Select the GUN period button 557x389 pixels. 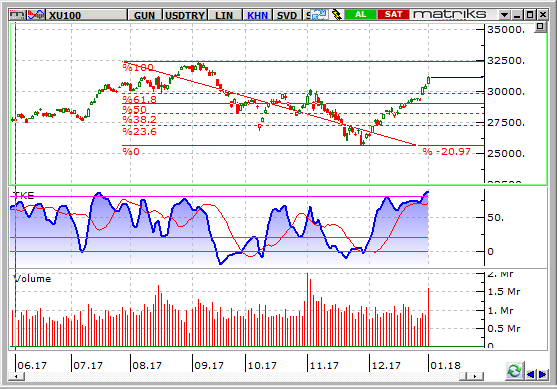[145, 15]
